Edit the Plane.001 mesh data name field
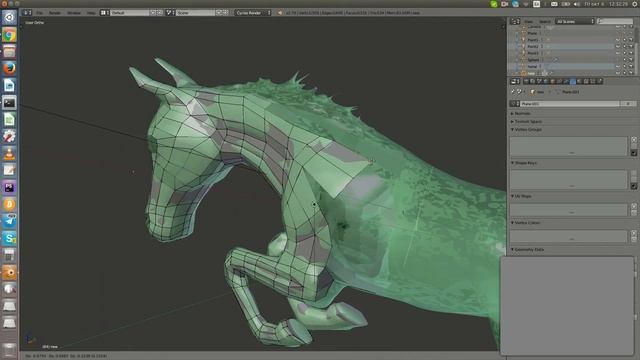 (569, 104)
